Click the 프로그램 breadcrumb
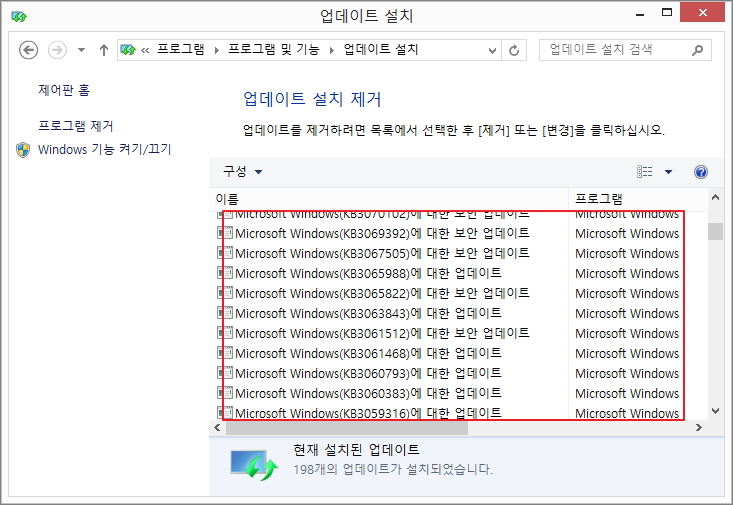The width and height of the screenshot is (733, 505). 180,50
